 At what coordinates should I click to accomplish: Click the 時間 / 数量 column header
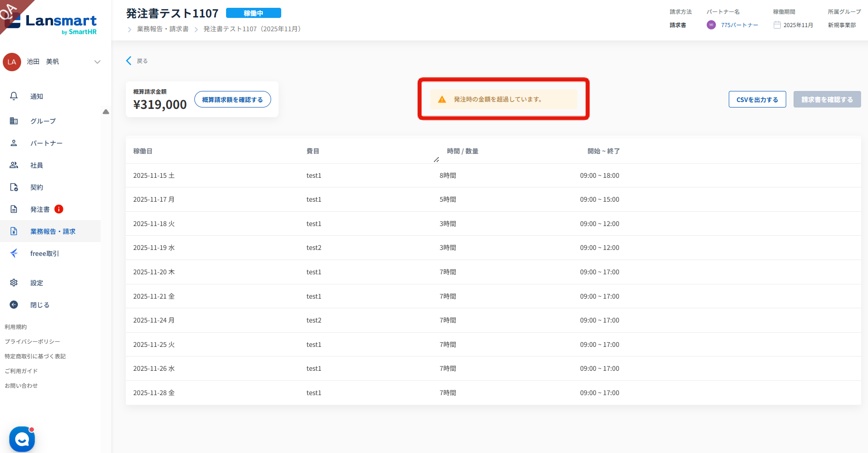(463, 151)
